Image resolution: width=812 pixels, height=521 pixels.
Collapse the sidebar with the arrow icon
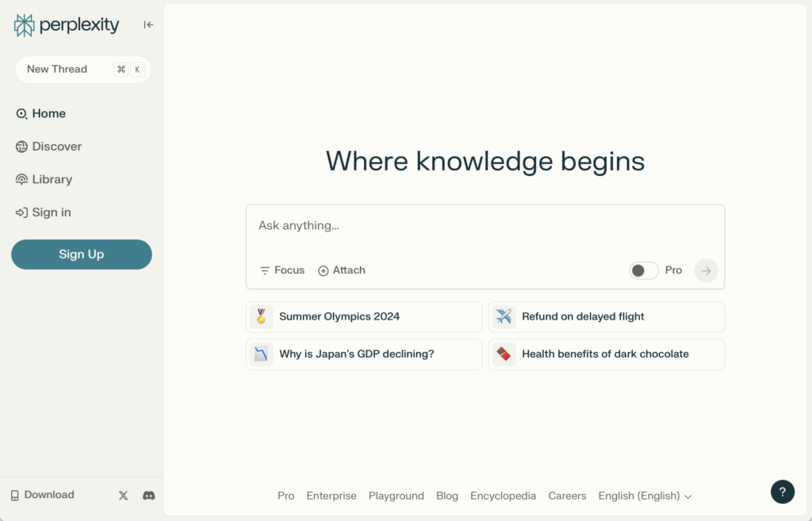pos(148,25)
